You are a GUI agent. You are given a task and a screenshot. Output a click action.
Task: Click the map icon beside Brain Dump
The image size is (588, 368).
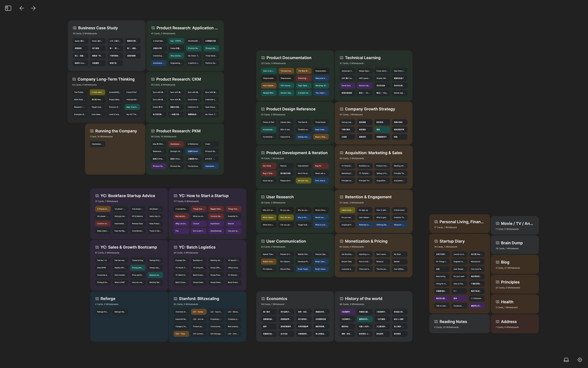pyautogui.click(x=497, y=243)
